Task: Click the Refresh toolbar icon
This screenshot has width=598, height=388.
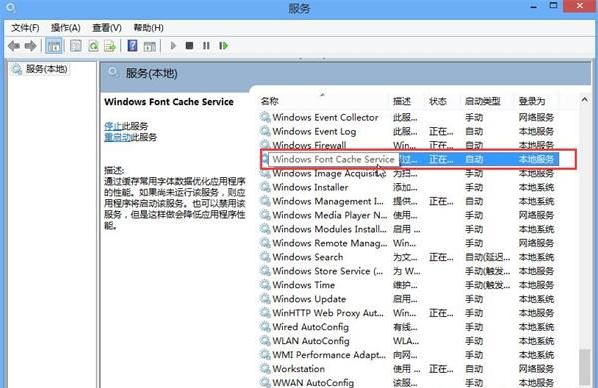Action: (x=93, y=46)
